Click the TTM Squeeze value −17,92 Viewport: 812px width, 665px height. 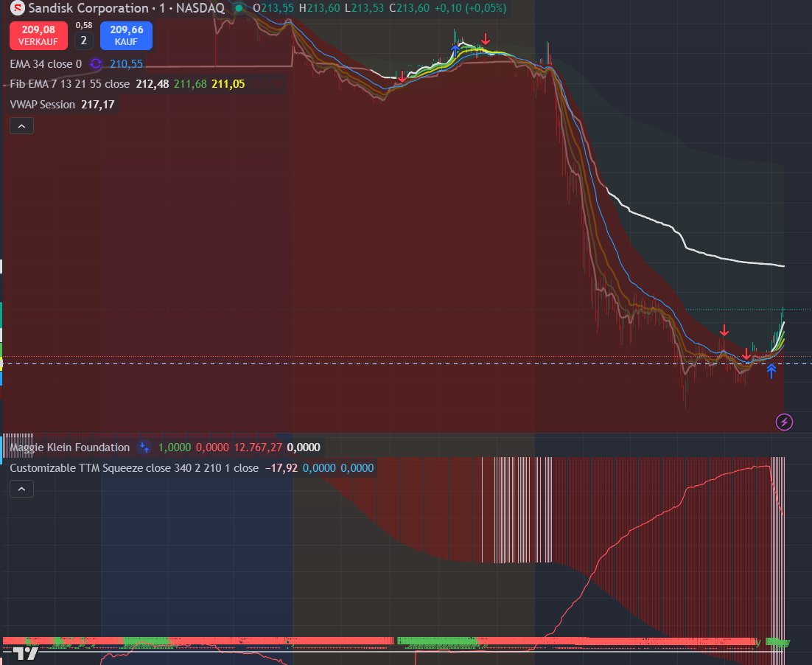click(x=281, y=468)
